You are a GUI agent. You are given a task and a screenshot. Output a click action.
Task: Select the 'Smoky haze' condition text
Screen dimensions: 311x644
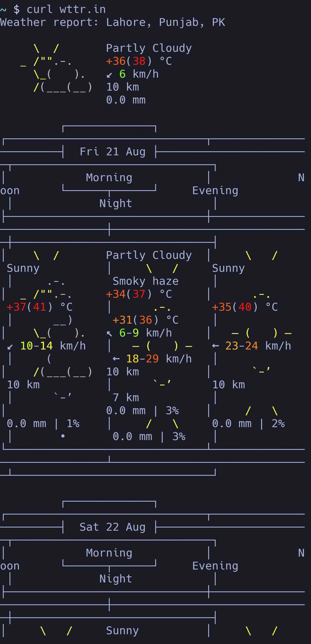point(145,281)
